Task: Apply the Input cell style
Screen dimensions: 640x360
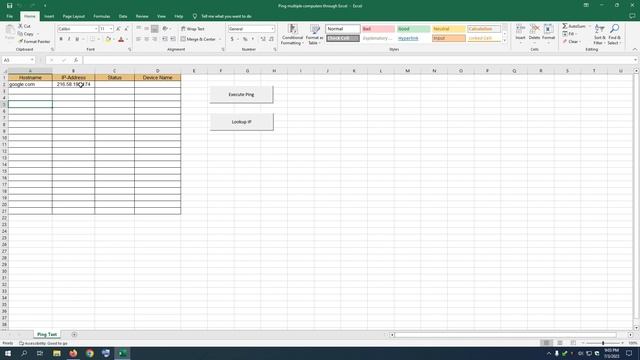Action: coord(449,38)
